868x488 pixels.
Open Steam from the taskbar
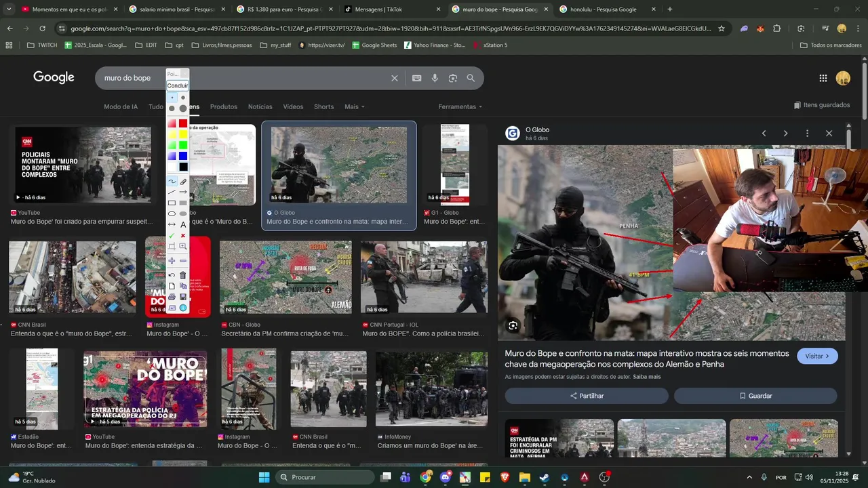coord(545,477)
